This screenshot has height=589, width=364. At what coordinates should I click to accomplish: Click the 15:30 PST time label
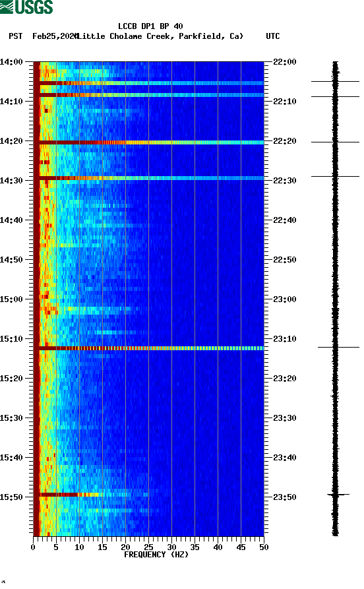[11, 418]
